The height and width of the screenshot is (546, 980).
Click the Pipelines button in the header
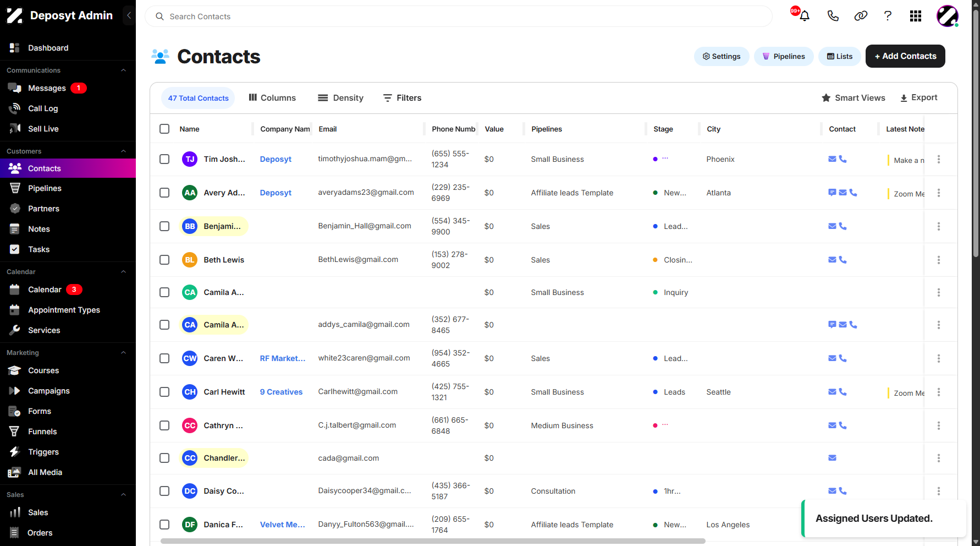click(x=784, y=56)
